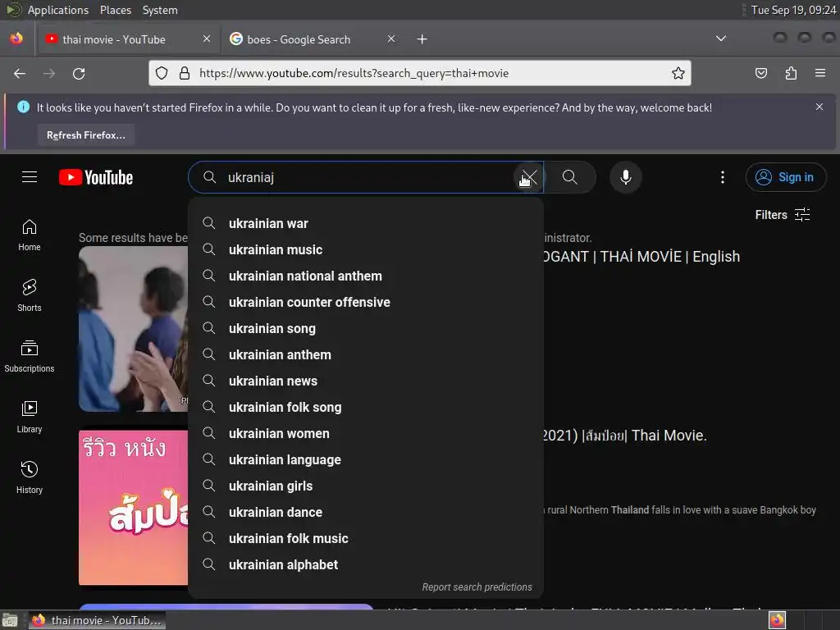The height and width of the screenshot is (630, 840).
Task: Click the Refresh Firefox… button
Action: click(85, 135)
